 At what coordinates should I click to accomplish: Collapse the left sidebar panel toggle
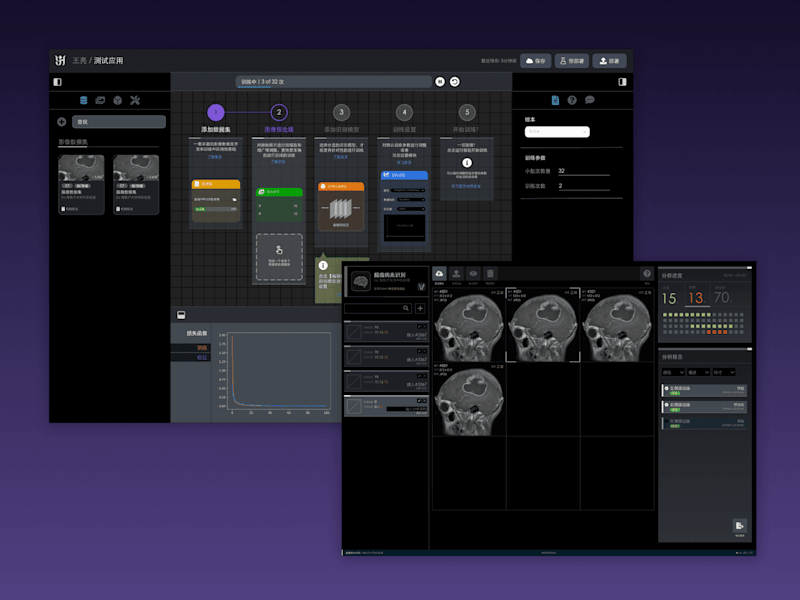58,82
